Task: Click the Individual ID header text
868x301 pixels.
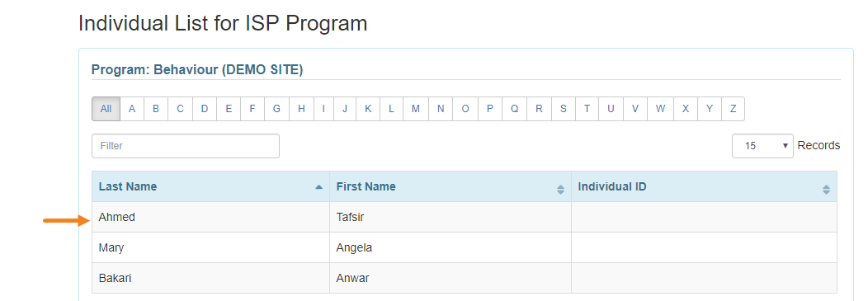Action: pos(611,186)
